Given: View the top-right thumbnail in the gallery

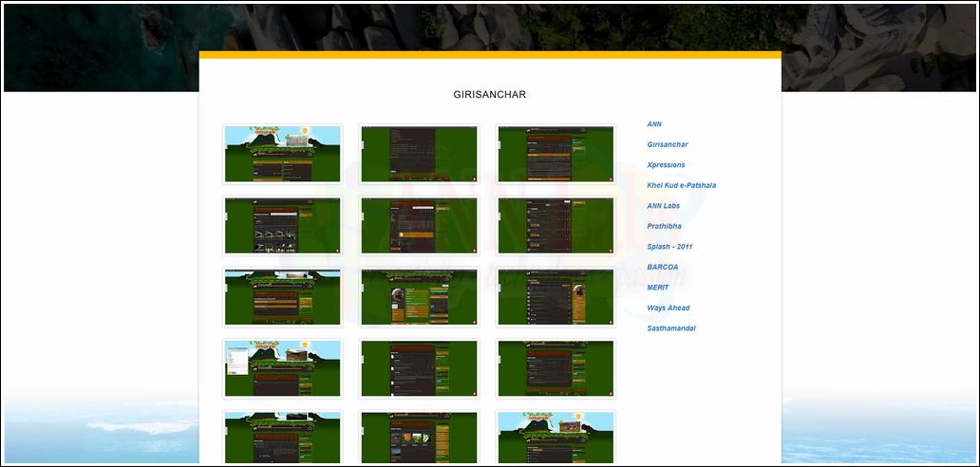Looking at the screenshot, I should click(x=556, y=153).
